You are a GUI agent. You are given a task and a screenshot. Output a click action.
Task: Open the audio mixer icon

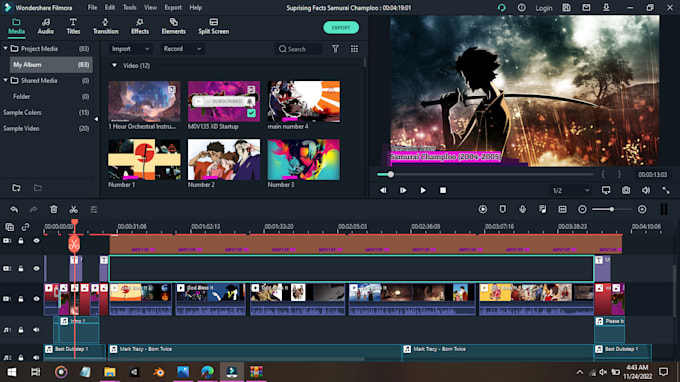pyautogui.click(x=543, y=209)
